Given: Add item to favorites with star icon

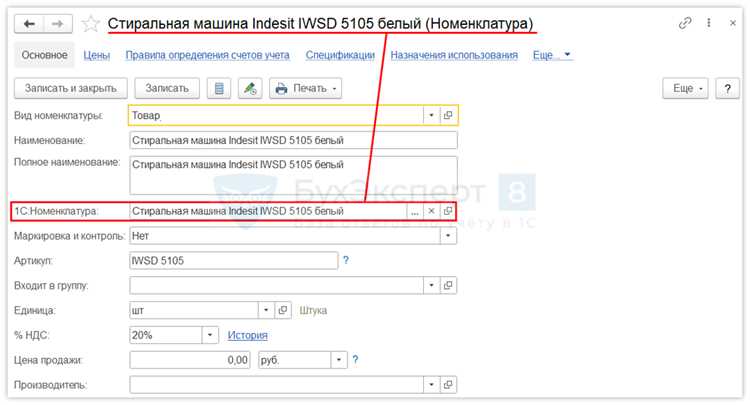Looking at the screenshot, I should coord(90,24).
